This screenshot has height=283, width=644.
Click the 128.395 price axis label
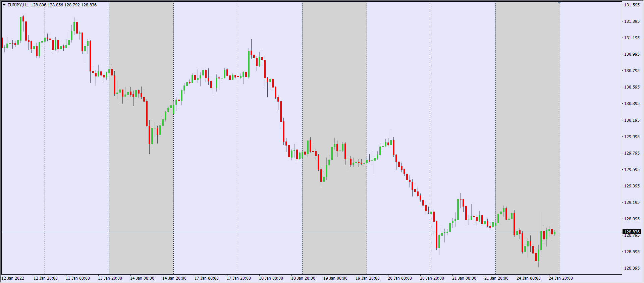(632, 268)
